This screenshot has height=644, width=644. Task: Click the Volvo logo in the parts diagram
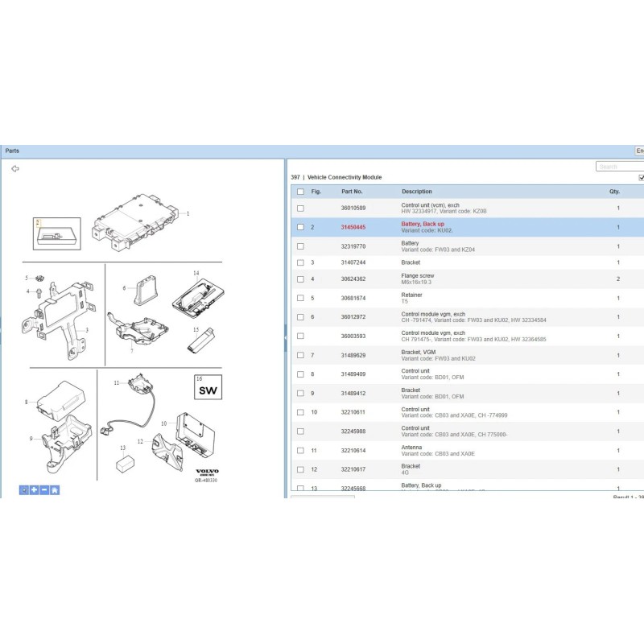(x=207, y=471)
